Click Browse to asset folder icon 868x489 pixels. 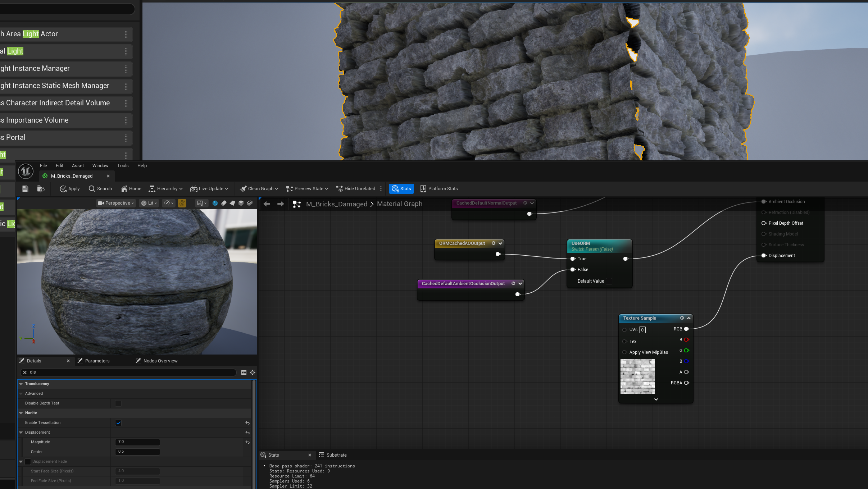pos(41,189)
